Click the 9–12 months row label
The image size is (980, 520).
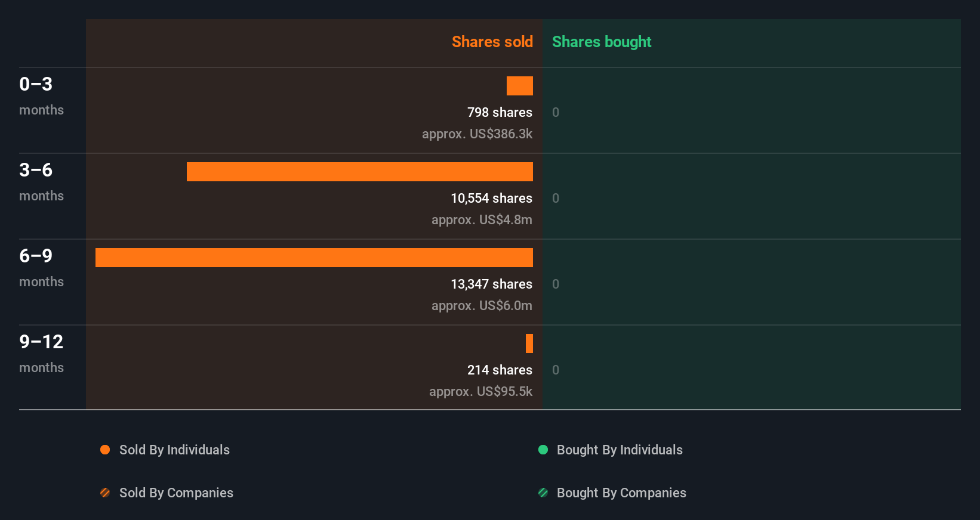point(41,354)
